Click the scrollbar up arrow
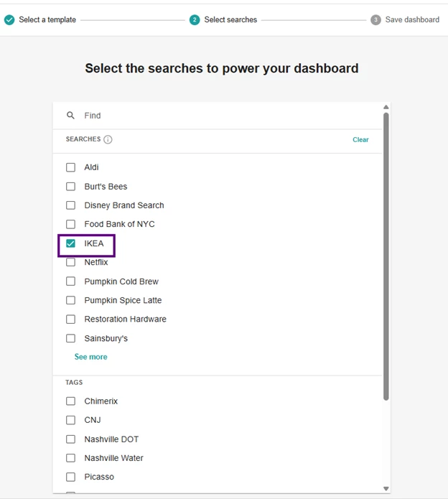The height and width of the screenshot is (499, 448). (x=386, y=107)
